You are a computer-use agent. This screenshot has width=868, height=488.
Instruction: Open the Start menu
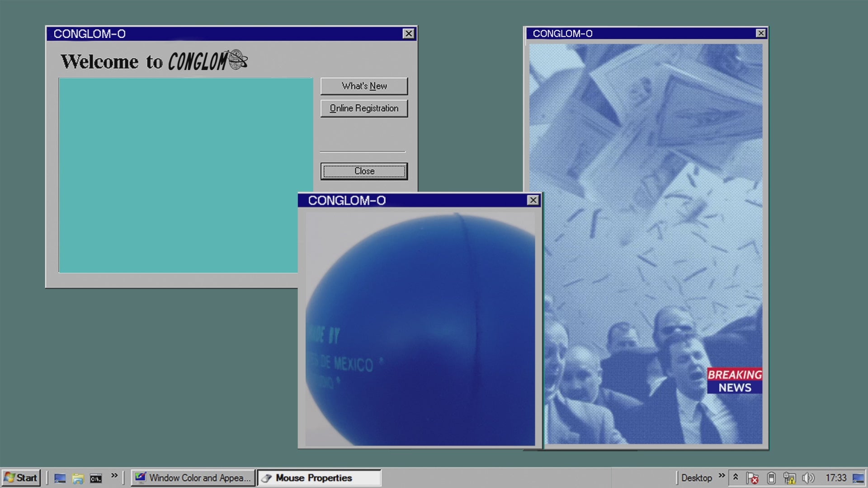pyautogui.click(x=21, y=478)
